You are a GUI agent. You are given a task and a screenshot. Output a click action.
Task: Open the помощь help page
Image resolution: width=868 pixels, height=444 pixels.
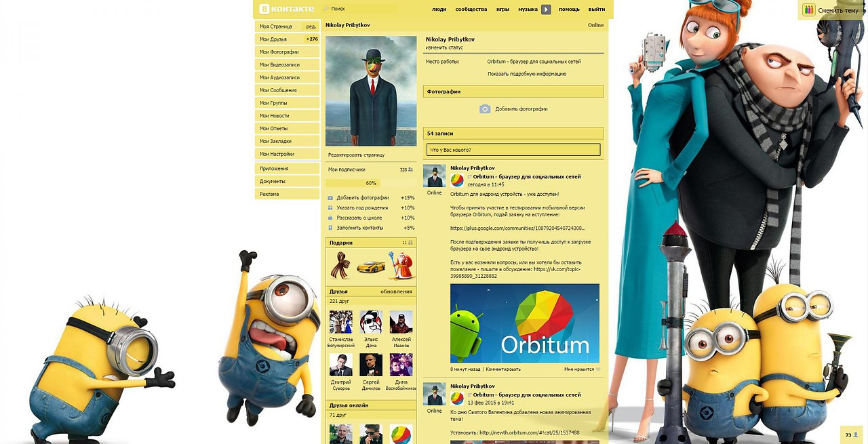pos(569,9)
